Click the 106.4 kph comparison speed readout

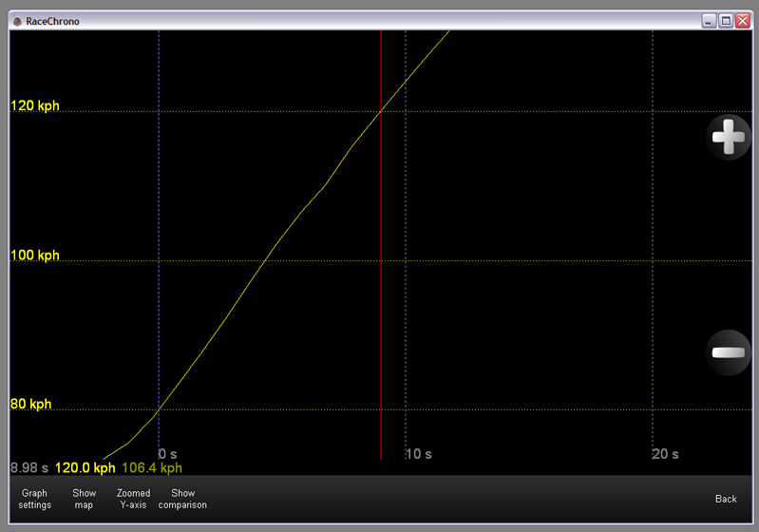pyautogui.click(x=152, y=467)
